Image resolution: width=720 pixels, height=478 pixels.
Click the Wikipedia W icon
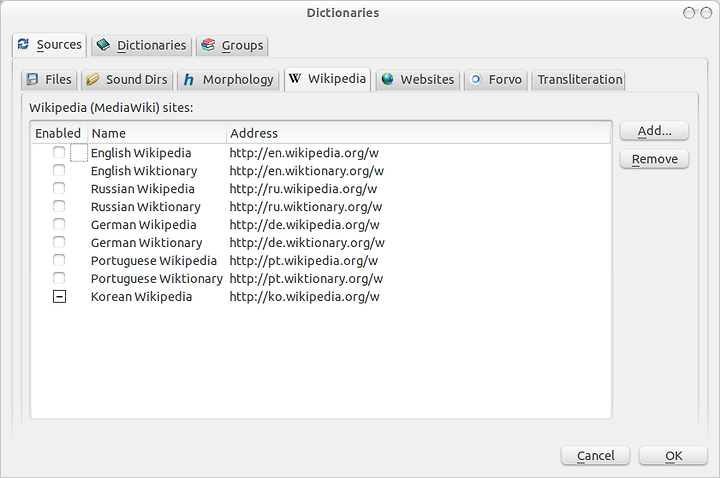[295, 79]
